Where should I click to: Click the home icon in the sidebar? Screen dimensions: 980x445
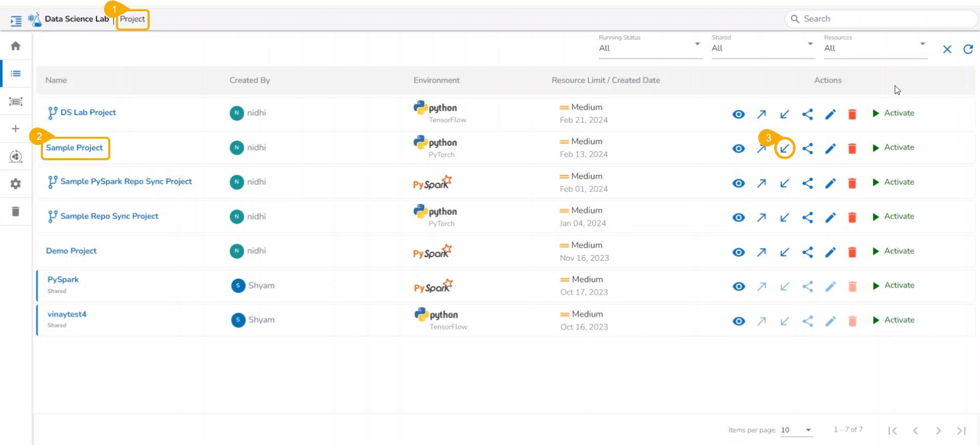(16, 46)
